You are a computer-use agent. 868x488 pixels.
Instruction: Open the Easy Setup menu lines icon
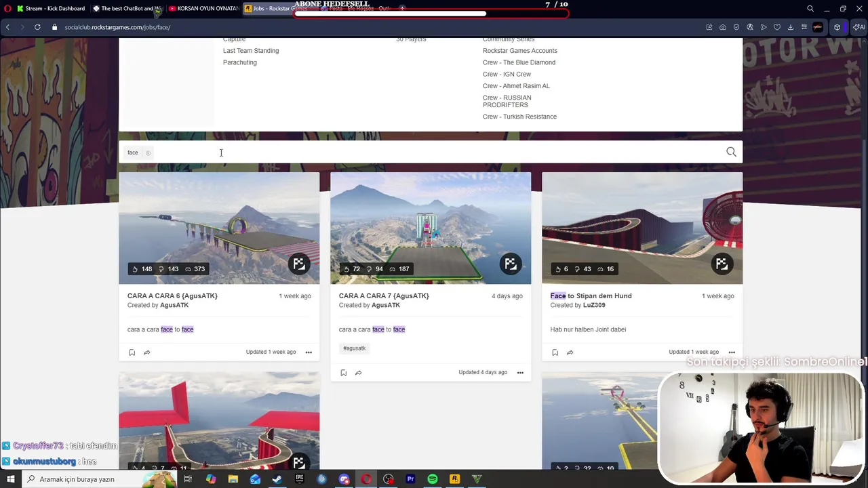click(x=804, y=27)
